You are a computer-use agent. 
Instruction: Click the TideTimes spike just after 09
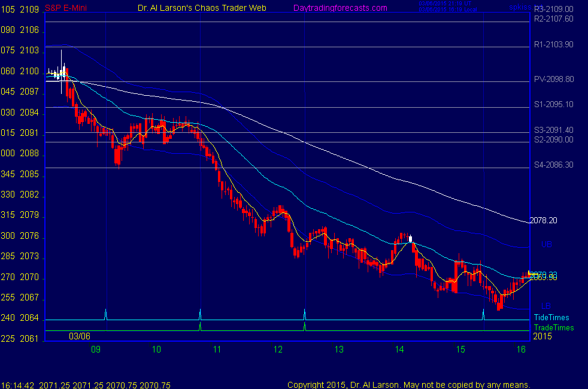tap(106, 314)
